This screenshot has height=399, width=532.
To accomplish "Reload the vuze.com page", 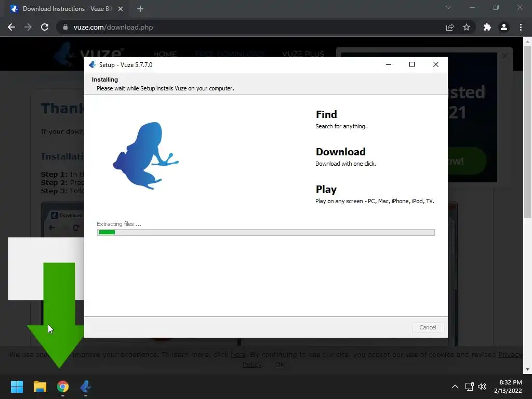I will pos(45,27).
